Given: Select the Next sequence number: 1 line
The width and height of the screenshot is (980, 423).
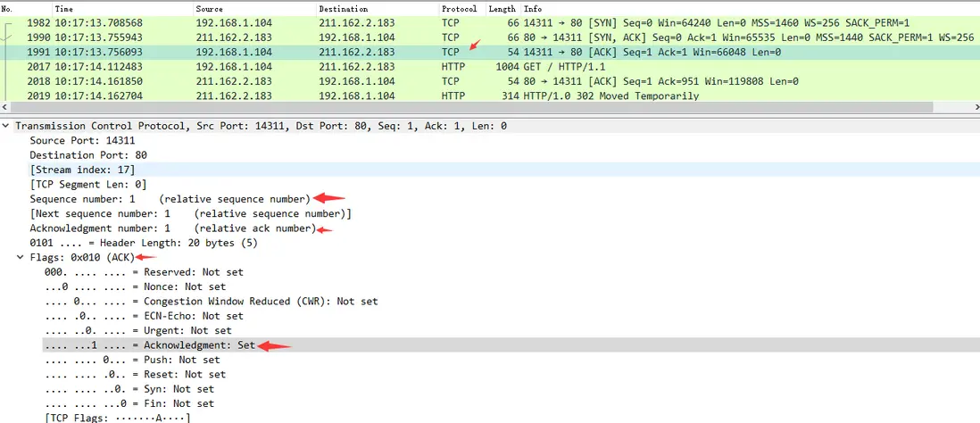Looking at the screenshot, I should pyautogui.click(x=191, y=213).
